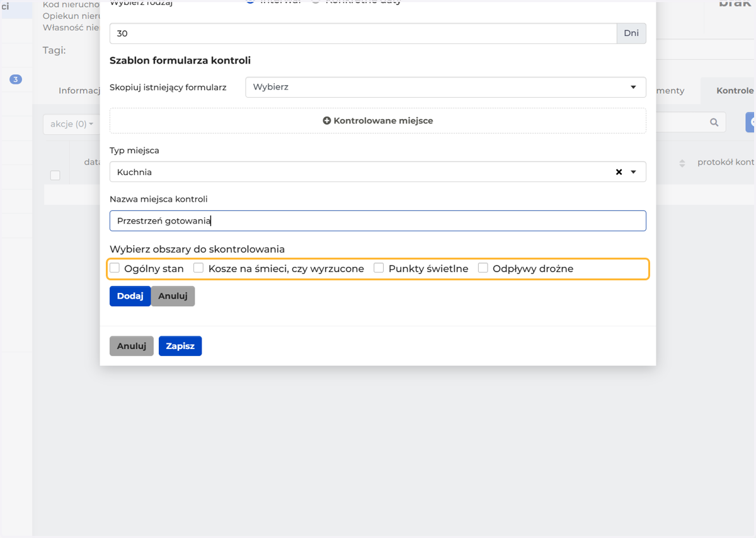Click the Tagi: label in the background
The image size is (756, 538).
click(54, 50)
